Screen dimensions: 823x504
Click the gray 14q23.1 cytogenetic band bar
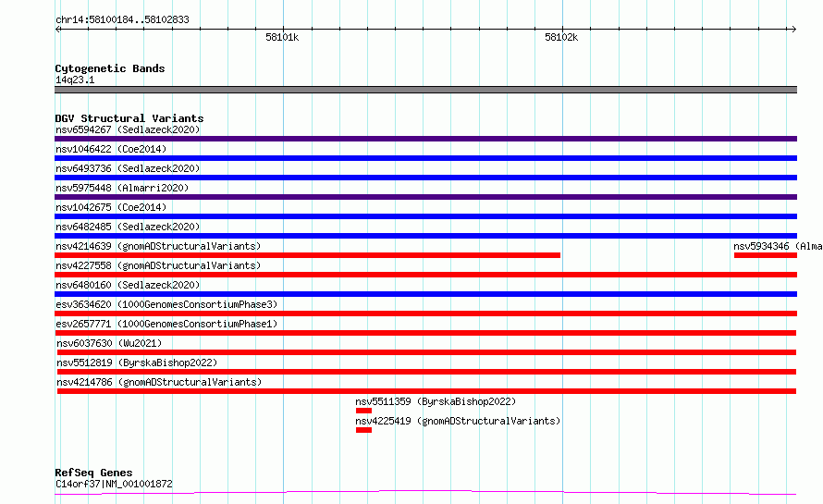tap(425, 90)
